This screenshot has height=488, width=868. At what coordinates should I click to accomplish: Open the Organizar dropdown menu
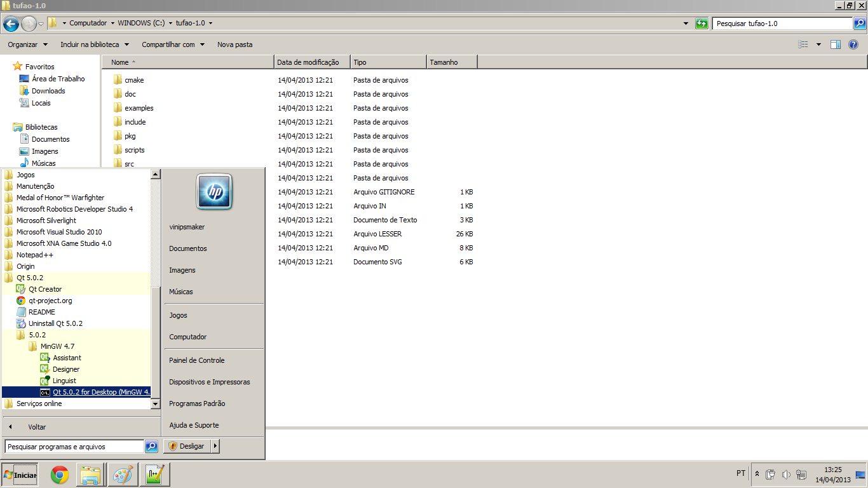[28, 44]
